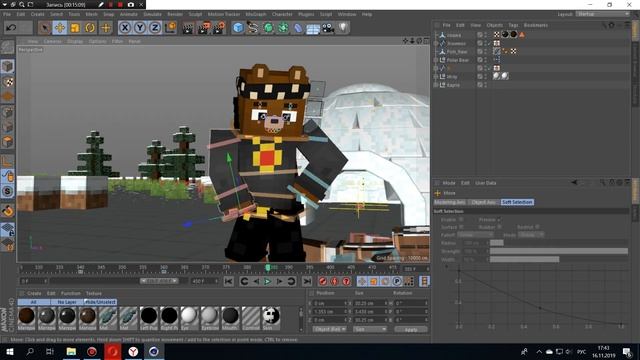The image size is (640, 360).
Task: Click the No Layer filter button
Action: (x=67, y=302)
